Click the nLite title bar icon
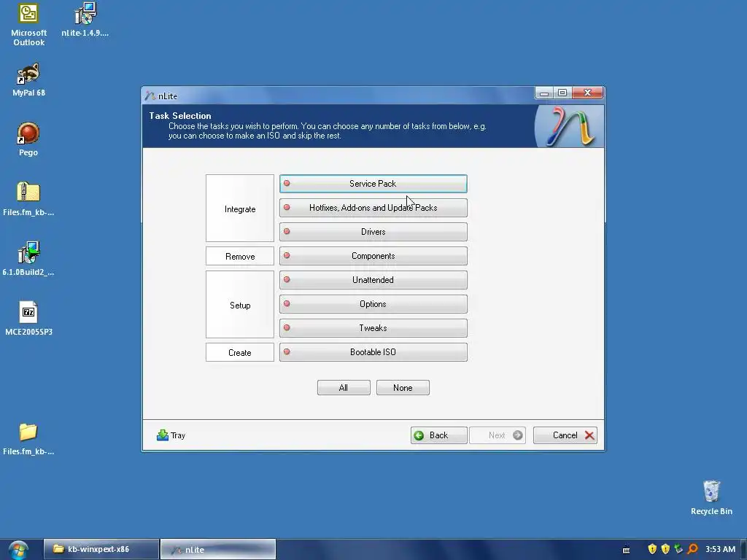Viewport: 747px width, 560px height. click(x=150, y=96)
